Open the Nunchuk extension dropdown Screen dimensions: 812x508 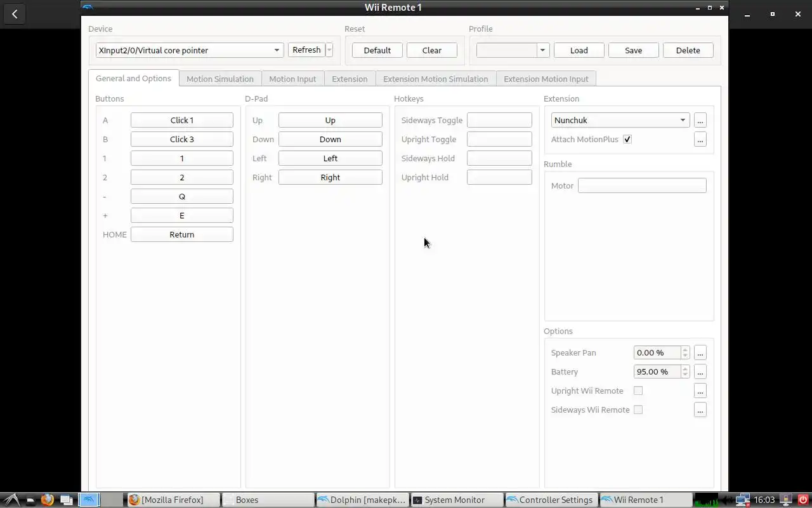coord(620,120)
